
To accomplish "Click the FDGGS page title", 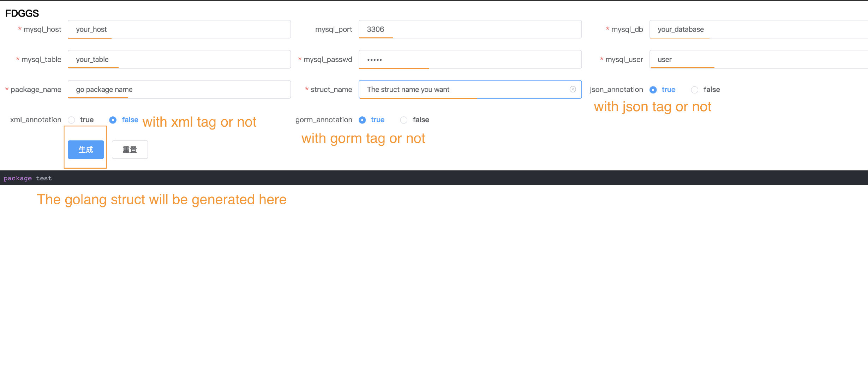I will click(x=22, y=13).
